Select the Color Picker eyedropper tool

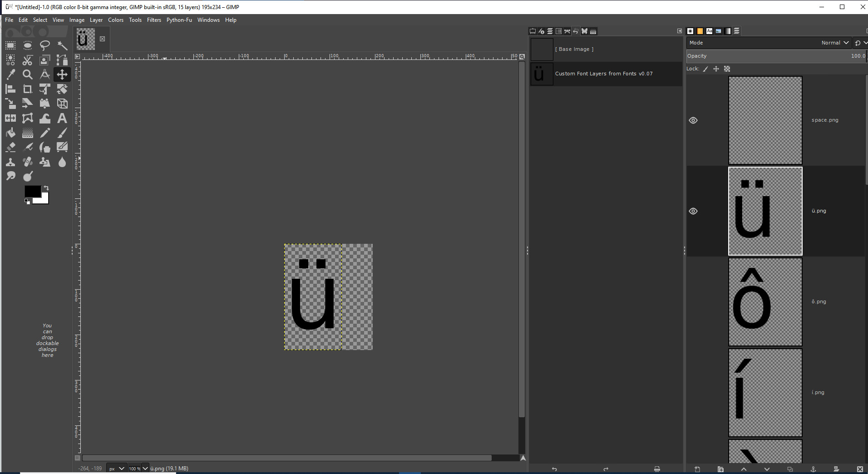click(10, 74)
